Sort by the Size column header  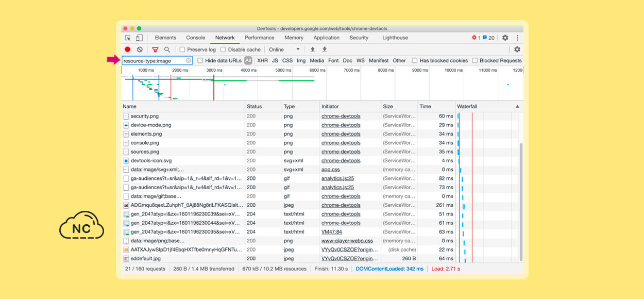tap(399, 107)
